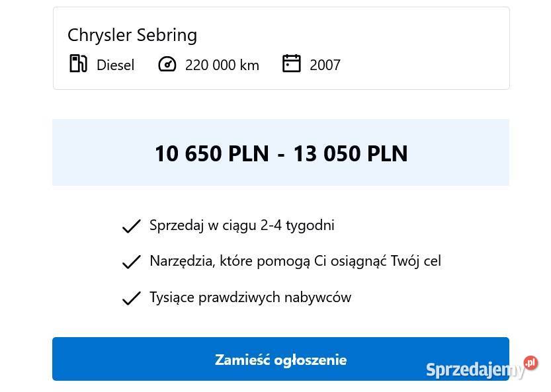
Task: Click the calendar year icon
Action: (x=291, y=63)
